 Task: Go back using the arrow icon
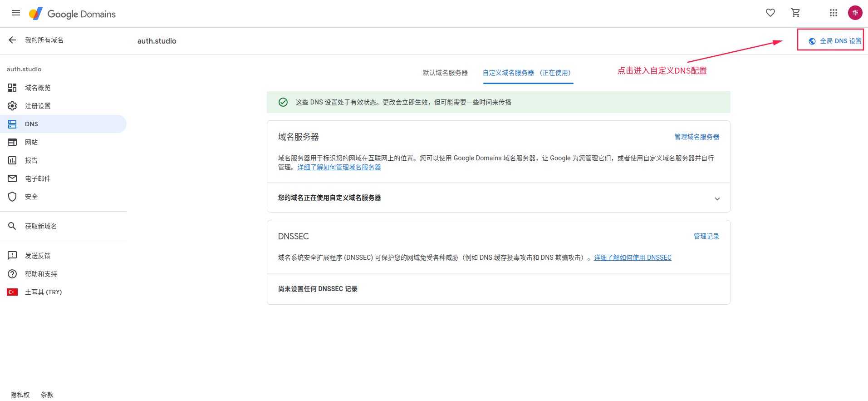click(x=12, y=40)
